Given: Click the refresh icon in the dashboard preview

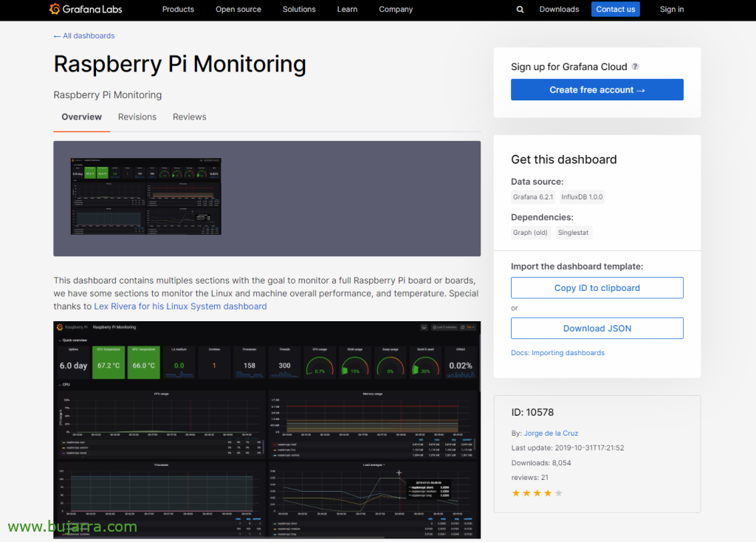Looking at the screenshot, I should pos(463,327).
